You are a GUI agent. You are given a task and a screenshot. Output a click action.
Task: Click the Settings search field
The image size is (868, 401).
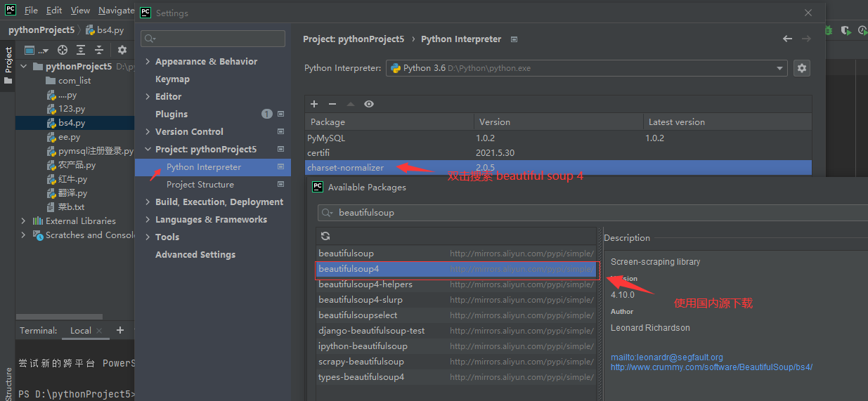pos(213,39)
